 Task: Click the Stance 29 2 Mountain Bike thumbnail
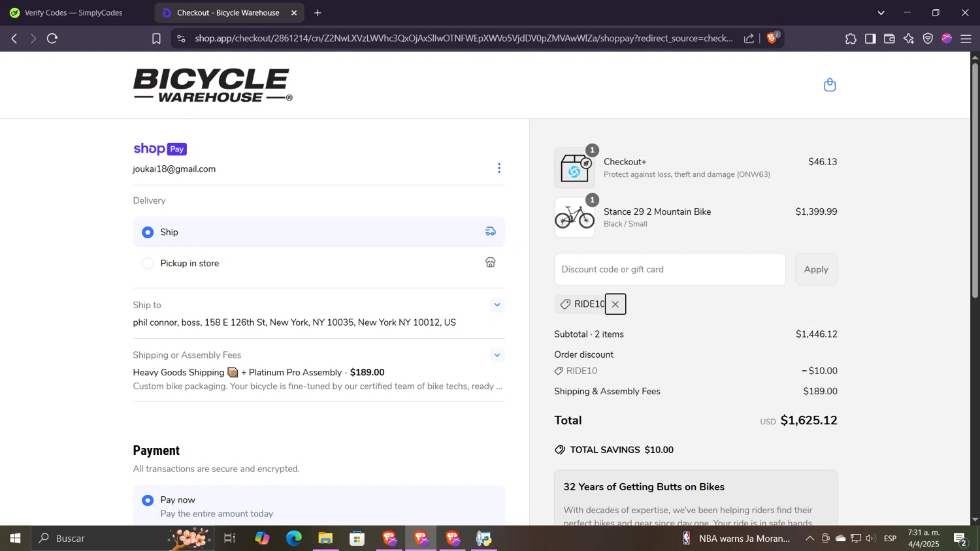coord(574,217)
